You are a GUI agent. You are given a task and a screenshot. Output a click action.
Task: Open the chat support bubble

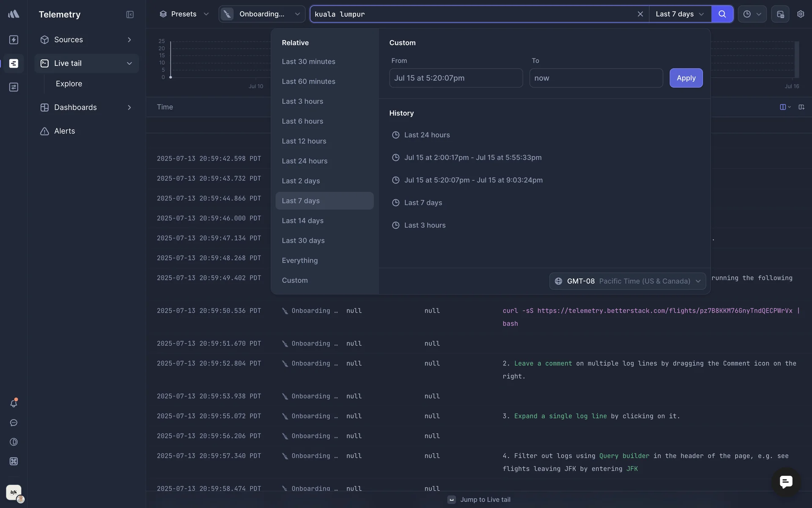pyautogui.click(x=786, y=482)
